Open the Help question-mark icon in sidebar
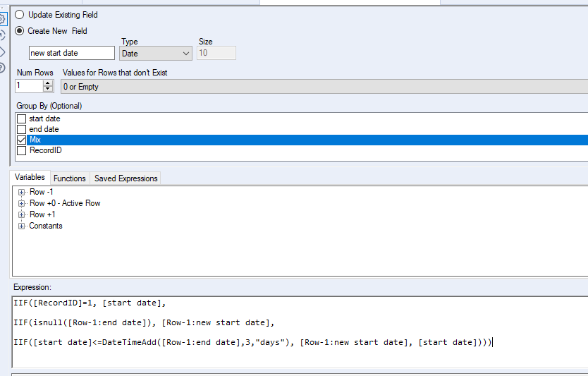 pyautogui.click(x=2, y=68)
